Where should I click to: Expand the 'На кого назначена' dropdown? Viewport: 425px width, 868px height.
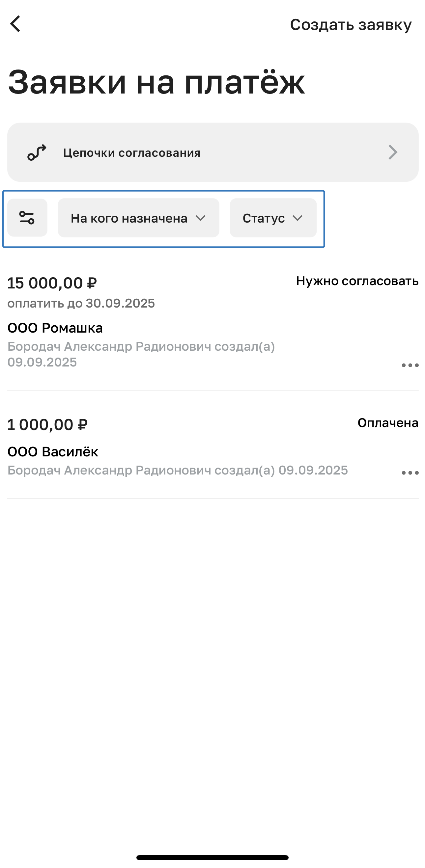coord(138,218)
